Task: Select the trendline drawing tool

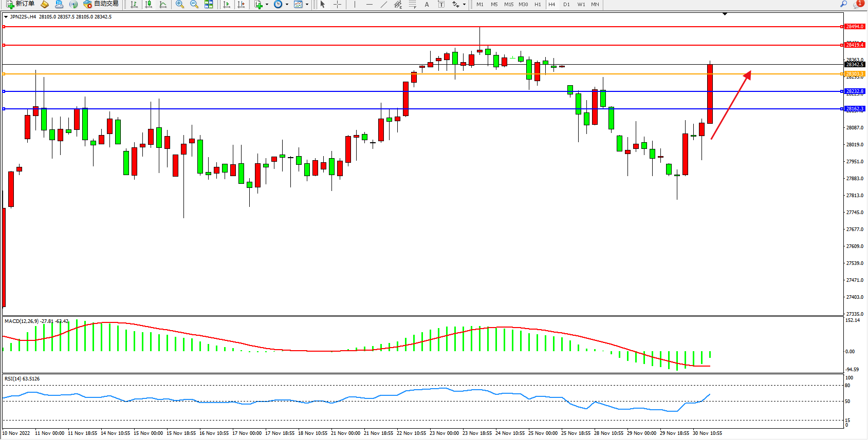Action: click(x=383, y=4)
